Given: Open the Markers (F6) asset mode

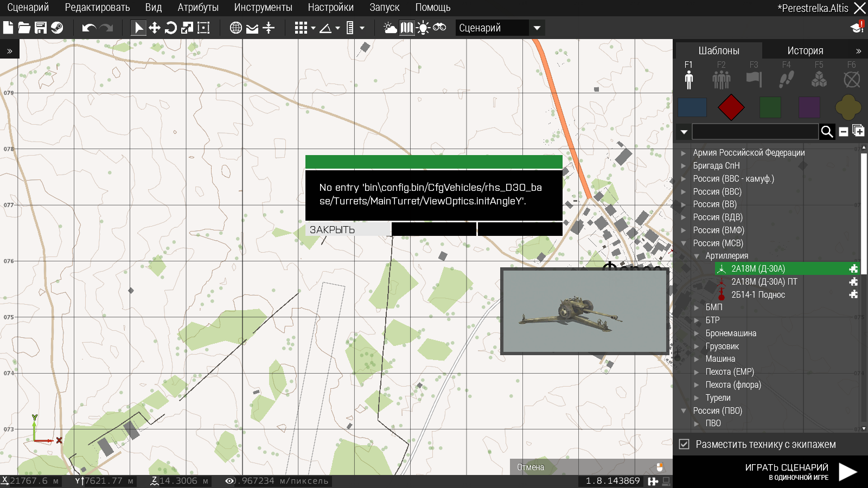Looking at the screenshot, I should pyautogui.click(x=852, y=79).
